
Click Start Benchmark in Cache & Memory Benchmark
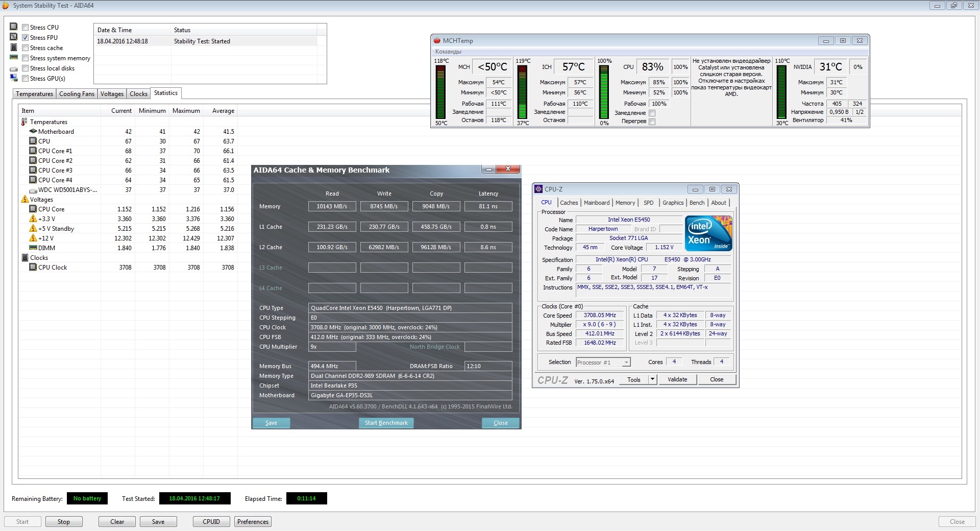[386, 423]
